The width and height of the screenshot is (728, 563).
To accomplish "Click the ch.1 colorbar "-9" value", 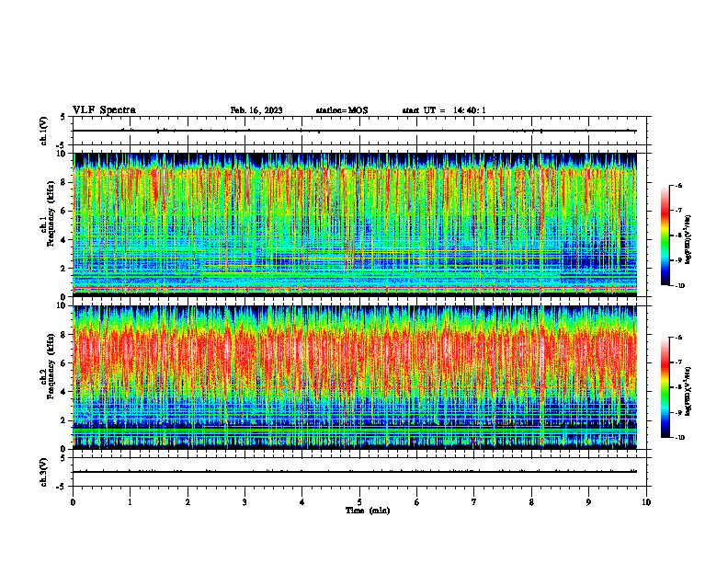I will point(678,260).
